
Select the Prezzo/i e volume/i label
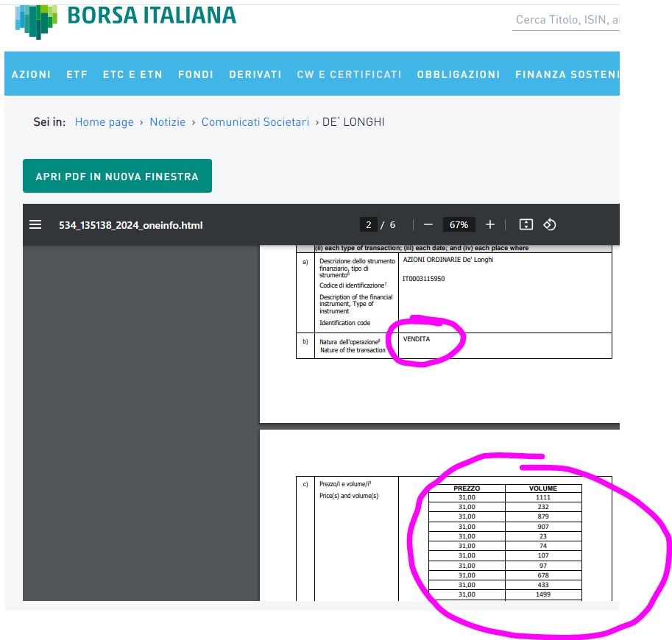[x=345, y=483]
